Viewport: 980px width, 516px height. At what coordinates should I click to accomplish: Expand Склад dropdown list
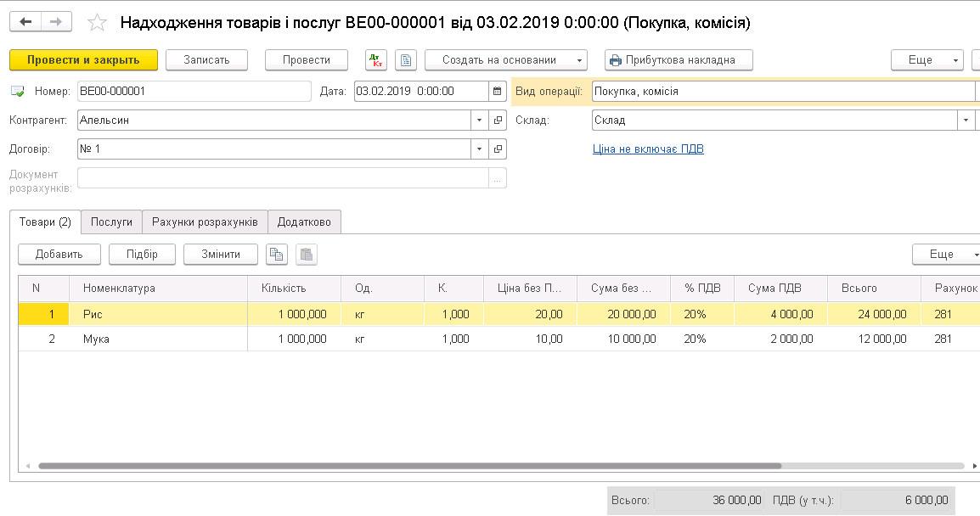point(966,120)
